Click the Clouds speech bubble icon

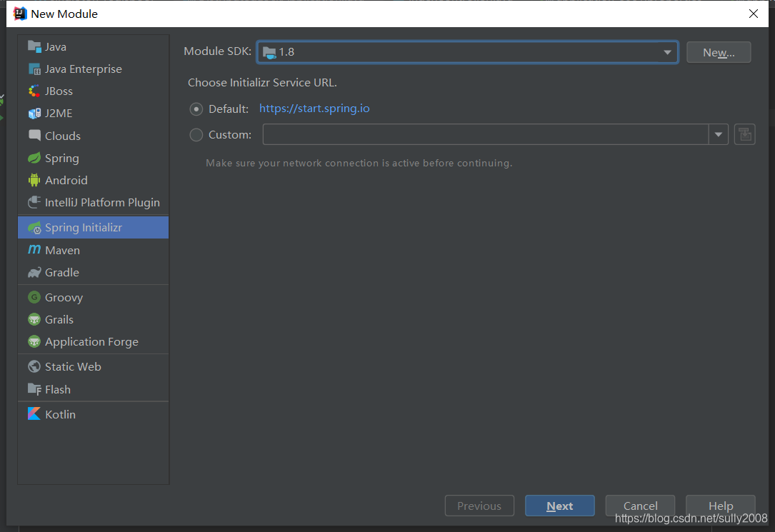point(34,136)
